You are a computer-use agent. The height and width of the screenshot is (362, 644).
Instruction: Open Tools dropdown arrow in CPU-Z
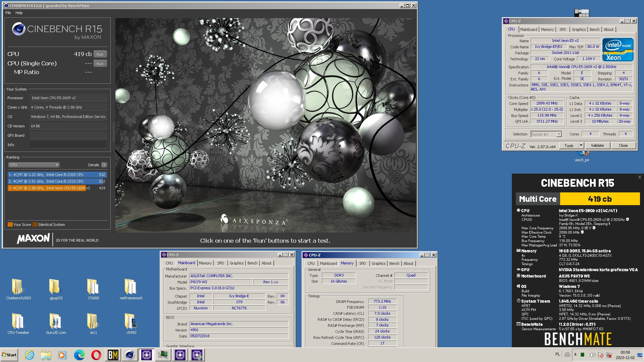click(581, 145)
